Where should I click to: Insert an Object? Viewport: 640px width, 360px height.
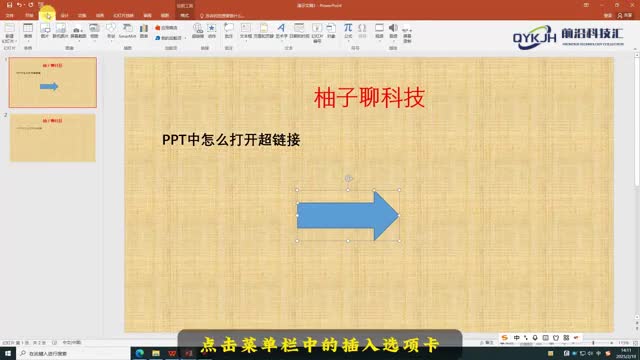pyautogui.click(x=331, y=31)
